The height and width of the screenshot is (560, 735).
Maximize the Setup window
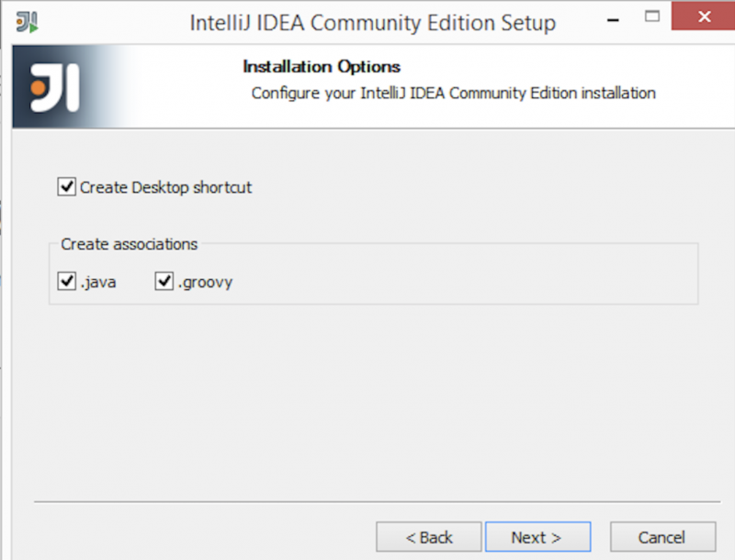point(652,17)
